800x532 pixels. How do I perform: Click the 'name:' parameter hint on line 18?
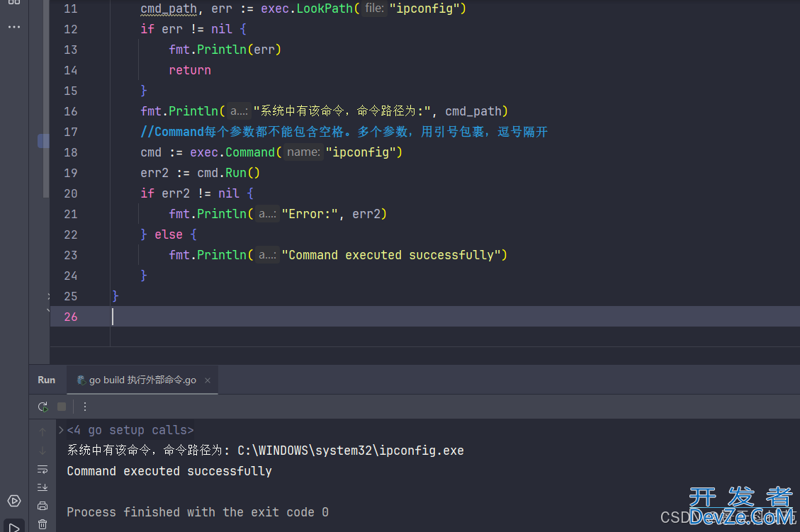[303, 152]
